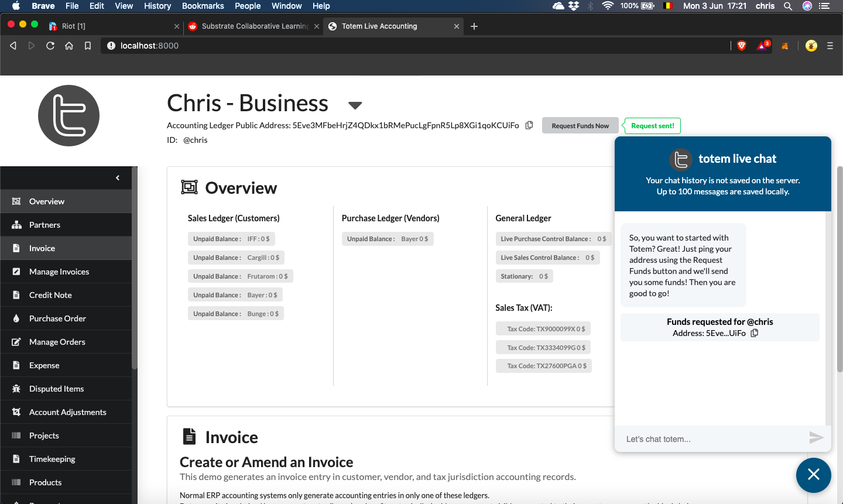Click the Totem logo avatar
This screenshot has width=843, height=504.
click(68, 115)
